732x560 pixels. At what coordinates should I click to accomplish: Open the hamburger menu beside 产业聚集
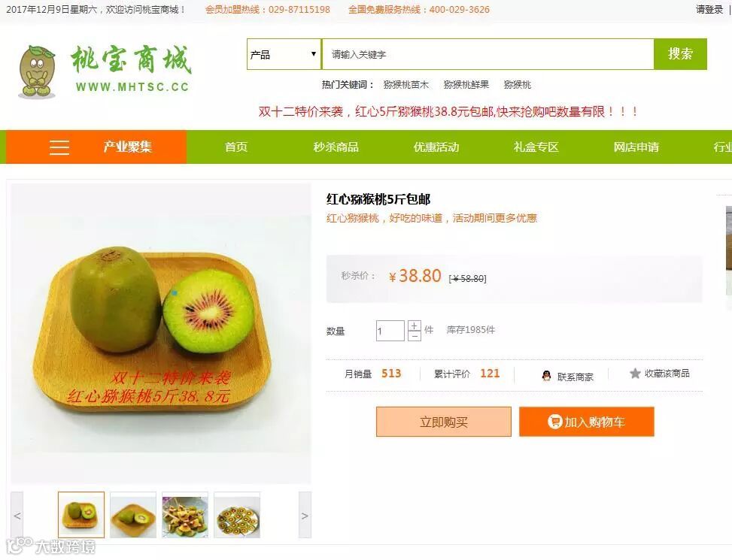pyautogui.click(x=59, y=147)
